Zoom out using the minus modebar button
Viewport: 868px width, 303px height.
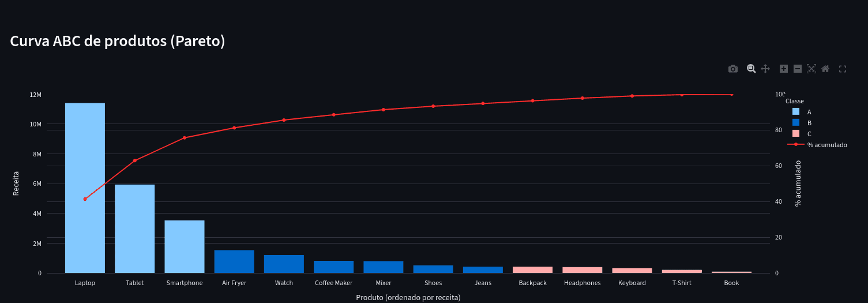click(x=798, y=69)
